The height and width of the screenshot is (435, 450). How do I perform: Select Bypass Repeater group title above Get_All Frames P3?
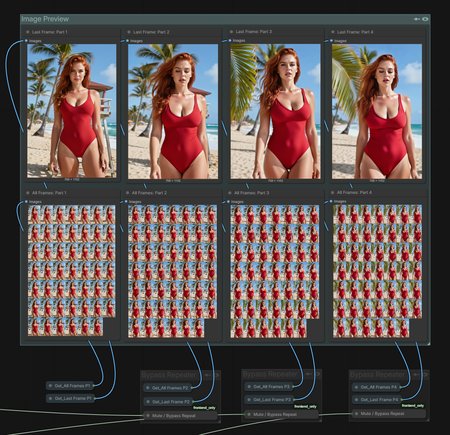(x=271, y=374)
